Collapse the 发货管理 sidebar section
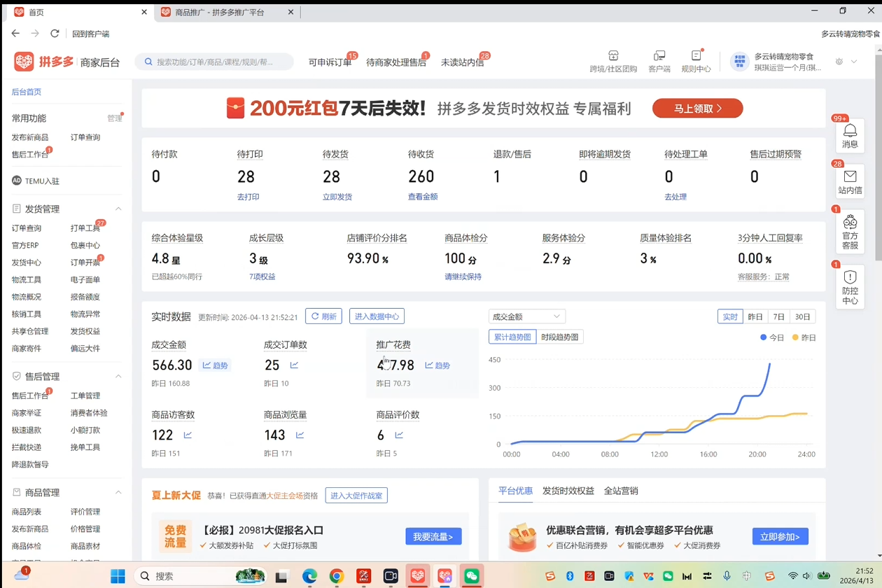Image resolution: width=882 pixels, height=588 pixels. coord(118,209)
